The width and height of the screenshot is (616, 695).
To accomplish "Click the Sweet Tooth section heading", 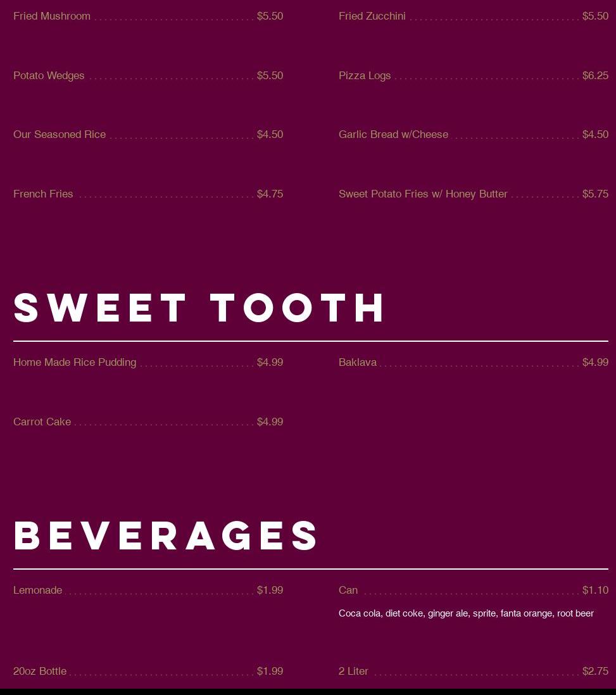I will (199, 308).
